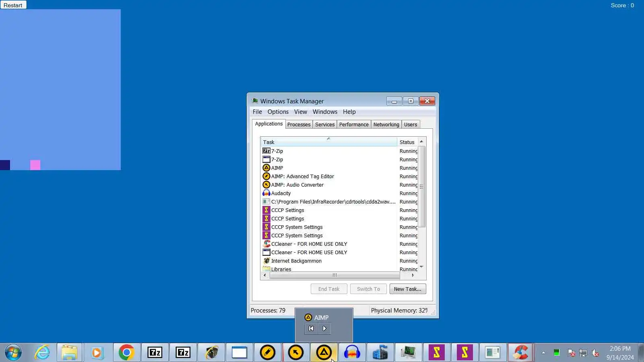
Task: Click the Switch To button
Action: click(368, 289)
